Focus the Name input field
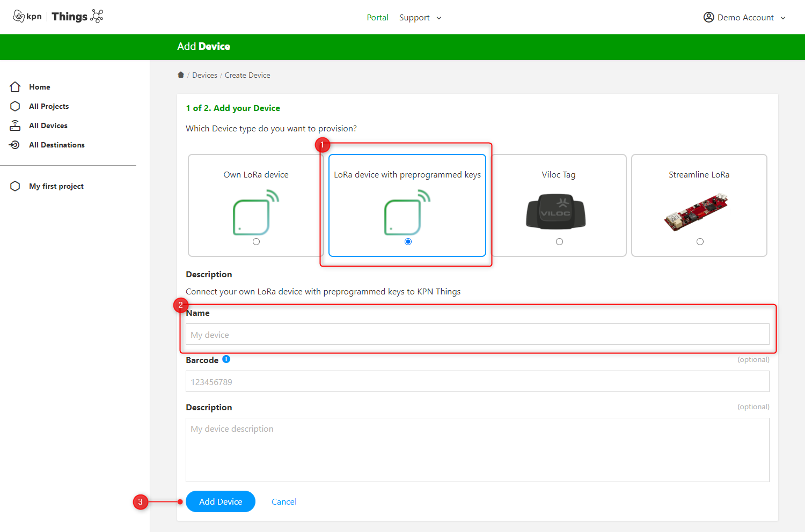This screenshot has width=805, height=532. point(478,334)
